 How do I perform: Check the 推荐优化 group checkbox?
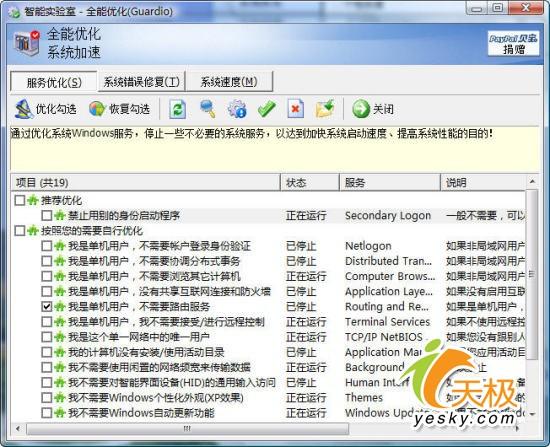coord(20,200)
